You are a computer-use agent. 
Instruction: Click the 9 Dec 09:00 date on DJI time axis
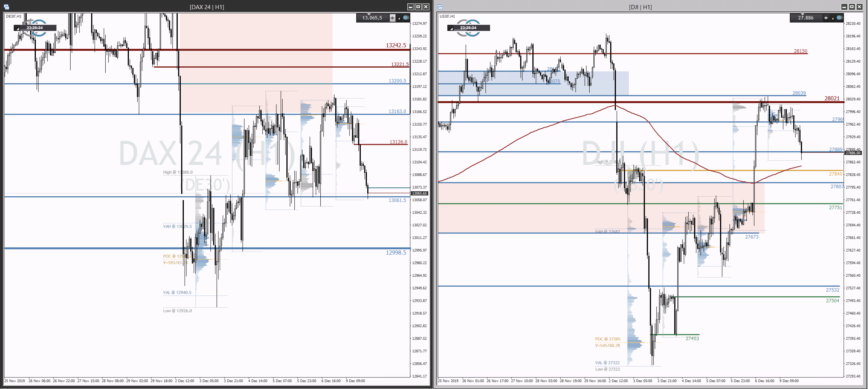(789, 381)
